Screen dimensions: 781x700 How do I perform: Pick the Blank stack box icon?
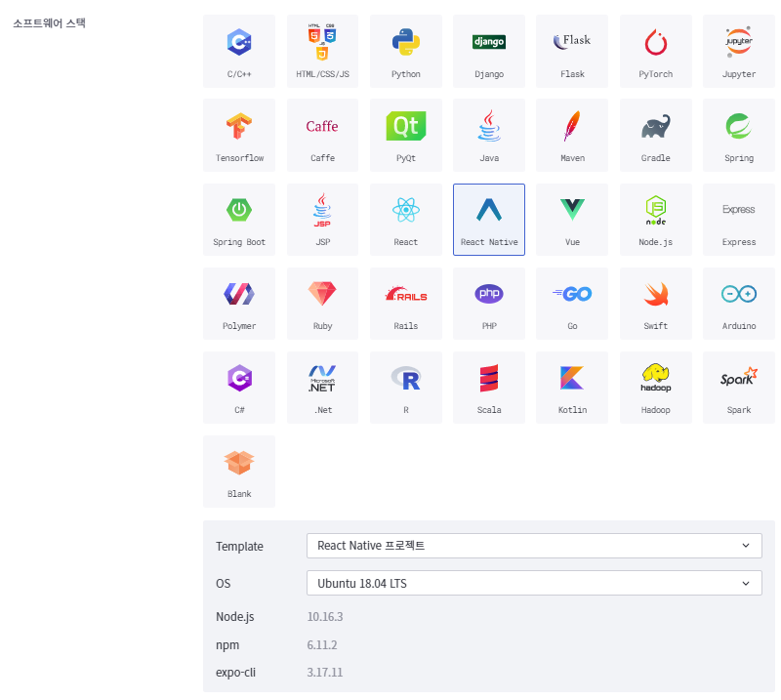pyautogui.click(x=239, y=463)
